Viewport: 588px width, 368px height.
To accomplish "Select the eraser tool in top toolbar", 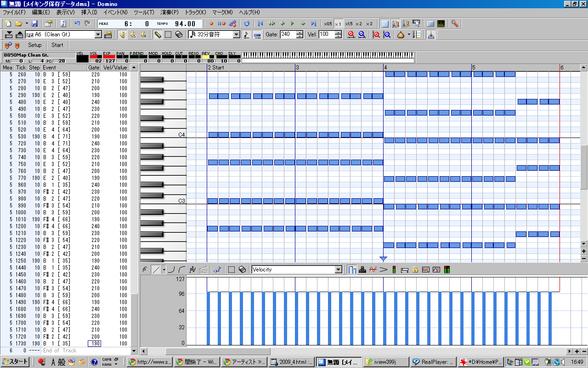I will [179, 34].
